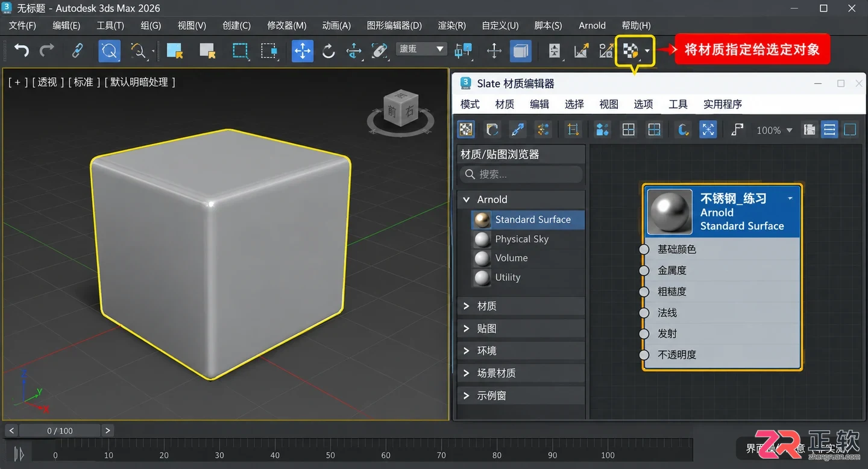The height and width of the screenshot is (469, 868).
Task: Click the Undo arrow in main toolbar
Action: coord(21,50)
